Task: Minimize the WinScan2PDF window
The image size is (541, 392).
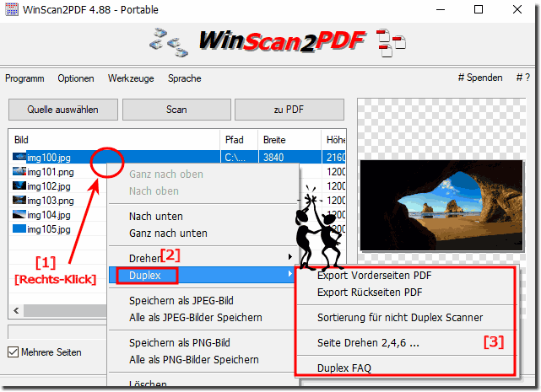Action: click(x=441, y=9)
